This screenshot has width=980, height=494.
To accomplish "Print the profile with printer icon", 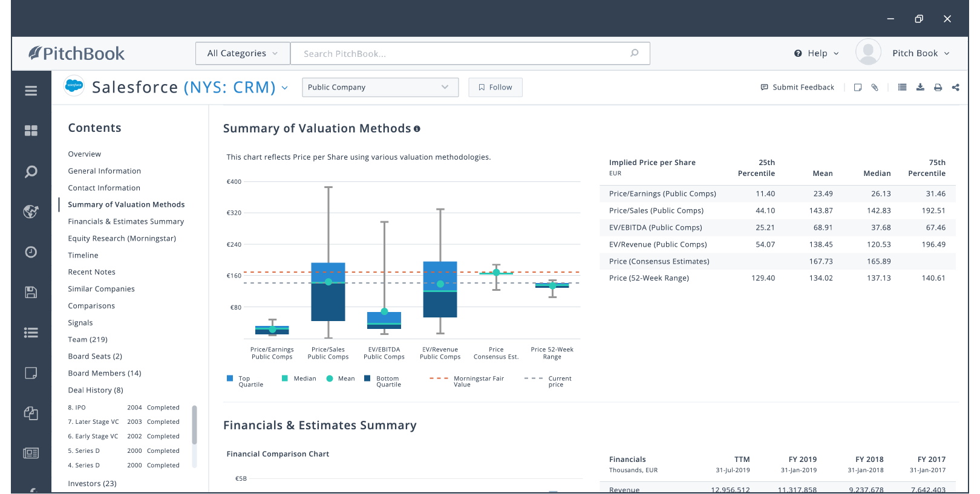I will [x=938, y=87].
